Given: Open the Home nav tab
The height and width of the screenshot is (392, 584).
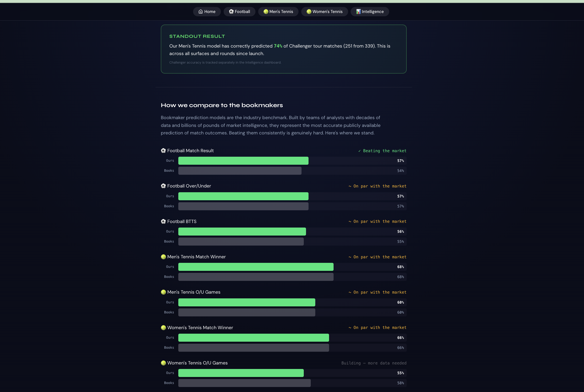Looking at the screenshot, I should [207, 12].
